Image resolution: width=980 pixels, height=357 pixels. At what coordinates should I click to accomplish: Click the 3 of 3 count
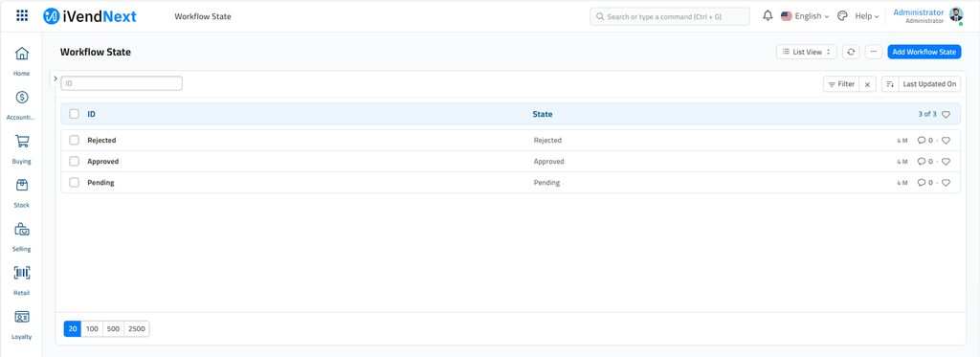coord(926,115)
